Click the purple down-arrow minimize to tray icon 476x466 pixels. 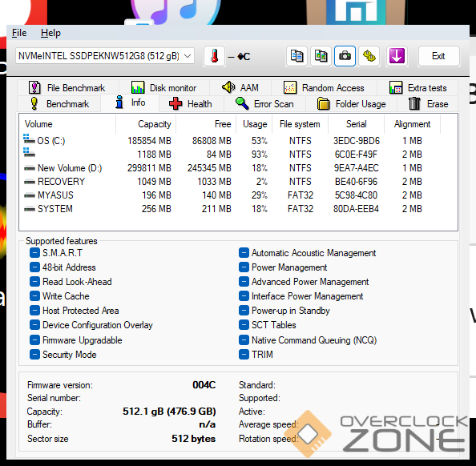[x=397, y=56]
